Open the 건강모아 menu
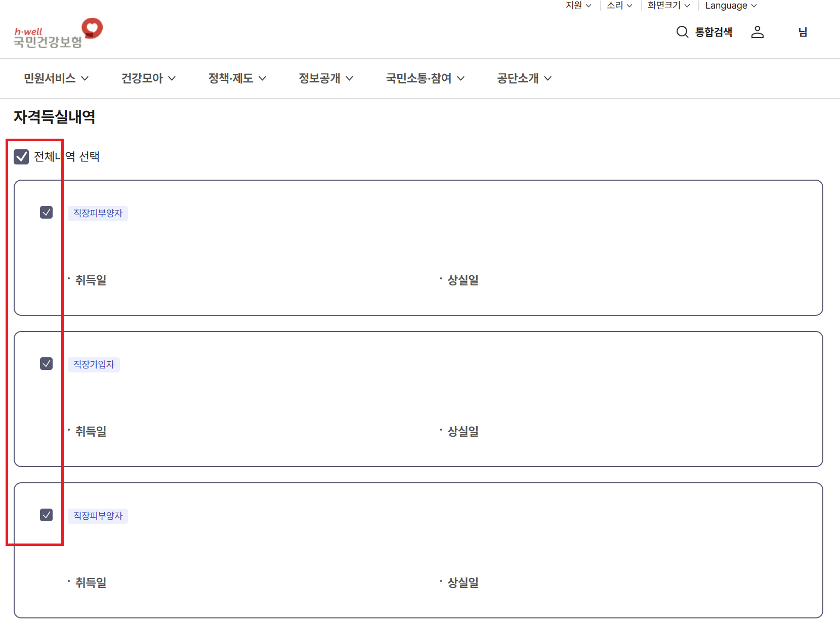Viewport: 840px width, 626px height. point(148,78)
